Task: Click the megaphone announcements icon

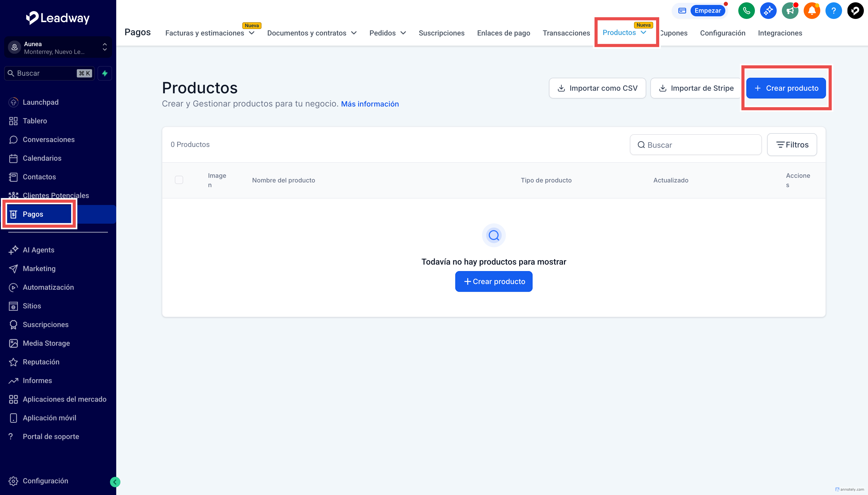Action: (x=790, y=11)
